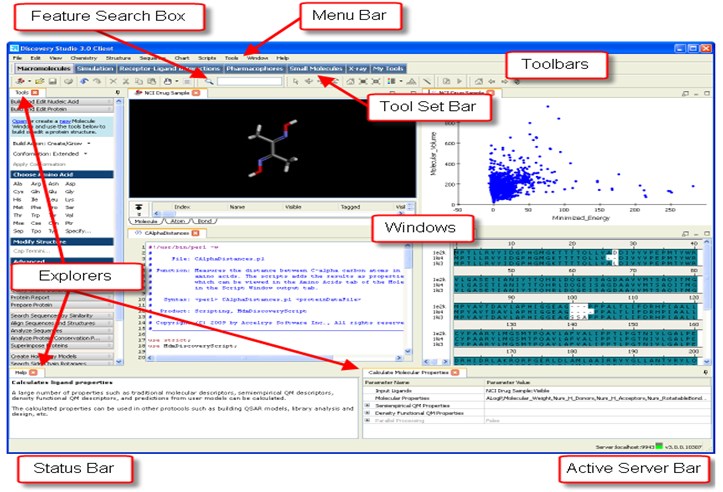Expand Semiempirical QM Properties parameter
Screen dimensions: 723x492
point(367,406)
